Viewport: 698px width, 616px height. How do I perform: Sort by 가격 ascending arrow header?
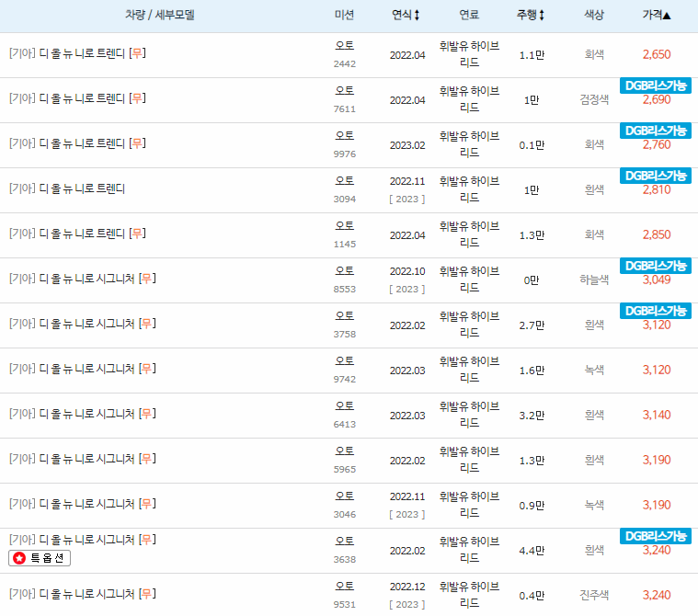tap(656, 15)
